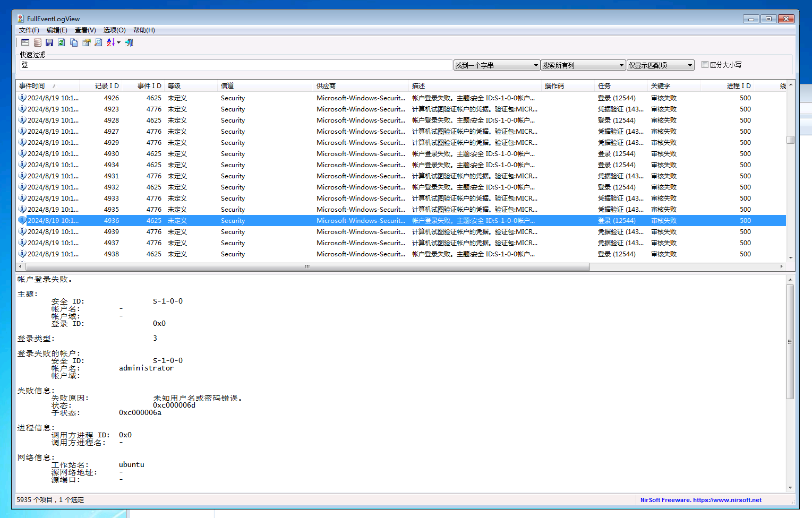Sort by the 事件时间 column header

coord(48,85)
